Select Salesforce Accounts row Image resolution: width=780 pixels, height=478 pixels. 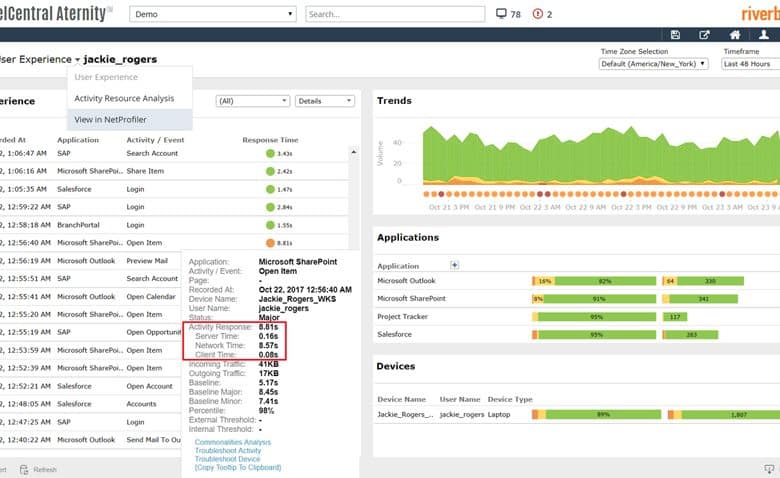tap(91, 404)
